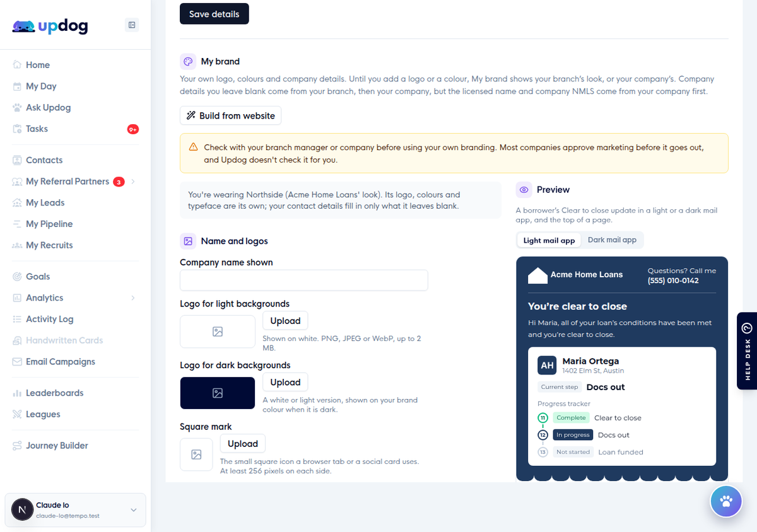Click the Journey Builder flow icon
This screenshot has width=757, height=532.
(17, 446)
